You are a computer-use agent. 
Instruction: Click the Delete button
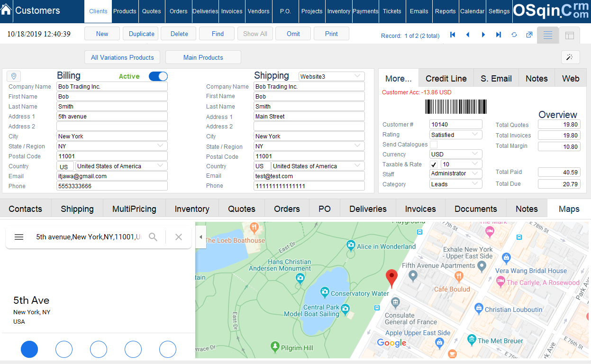click(179, 34)
